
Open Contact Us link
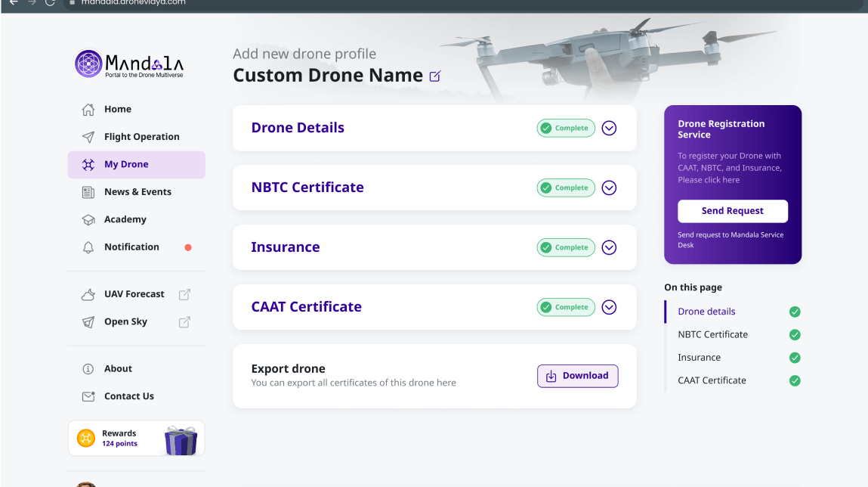(x=136, y=396)
